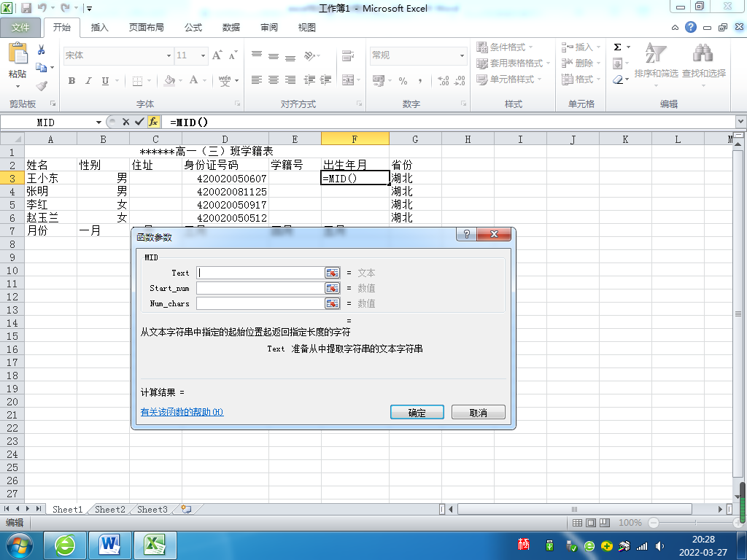The height and width of the screenshot is (560, 747).
Task: Click the Decrease Decimal icon
Action: coord(460,80)
